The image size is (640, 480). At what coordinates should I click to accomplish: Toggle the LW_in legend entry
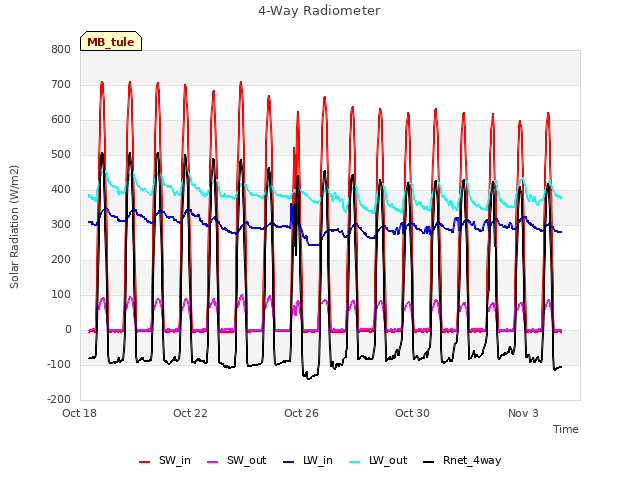308,461
